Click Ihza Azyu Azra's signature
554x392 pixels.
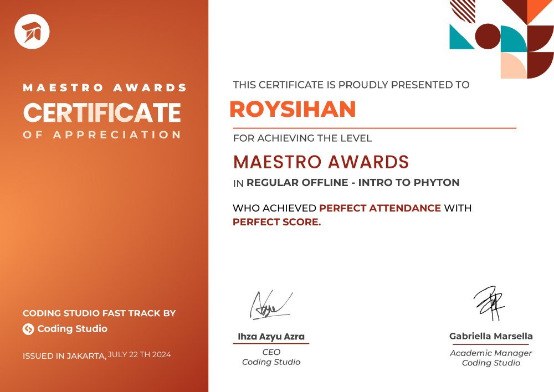pyautogui.click(x=271, y=305)
